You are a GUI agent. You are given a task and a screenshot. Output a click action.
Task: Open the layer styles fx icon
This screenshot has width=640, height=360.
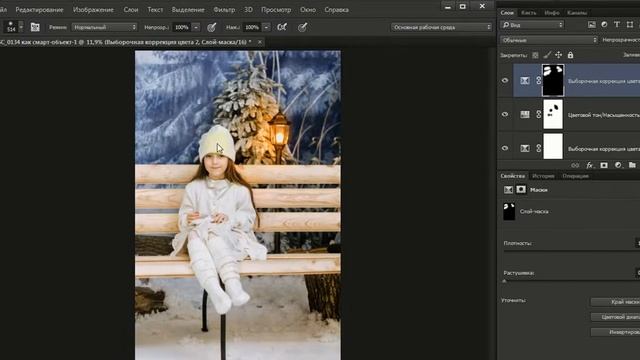tap(589, 165)
